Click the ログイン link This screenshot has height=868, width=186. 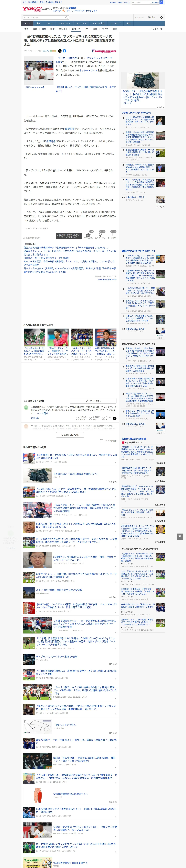[x=57, y=11]
